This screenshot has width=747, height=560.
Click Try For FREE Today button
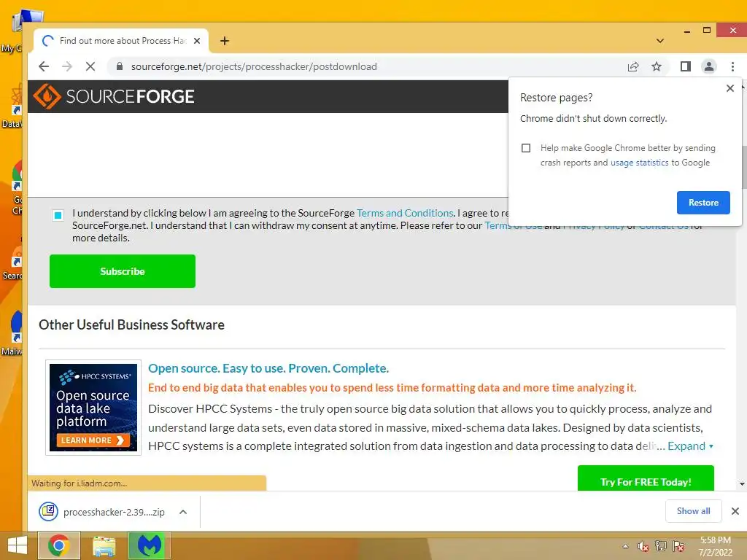(x=646, y=478)
